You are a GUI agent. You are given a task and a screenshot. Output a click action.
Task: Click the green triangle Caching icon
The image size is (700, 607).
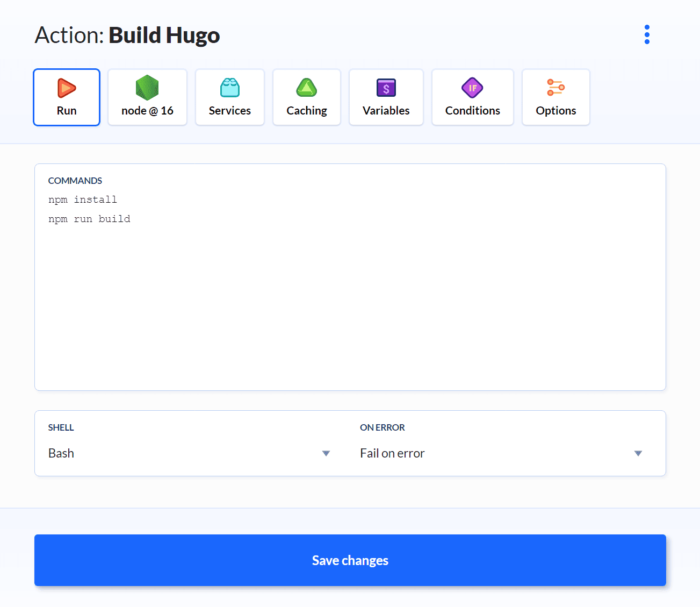coord(307,88)
